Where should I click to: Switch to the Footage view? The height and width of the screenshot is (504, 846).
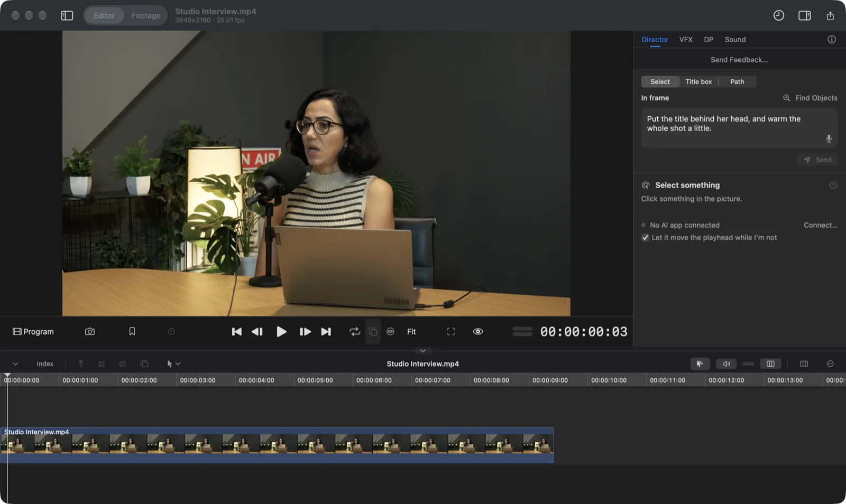146,15
